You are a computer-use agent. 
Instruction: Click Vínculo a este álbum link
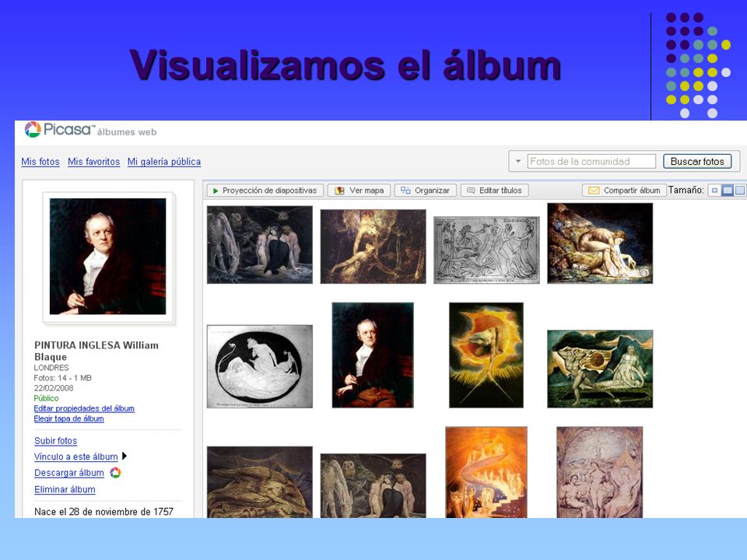tap(75, 457)
